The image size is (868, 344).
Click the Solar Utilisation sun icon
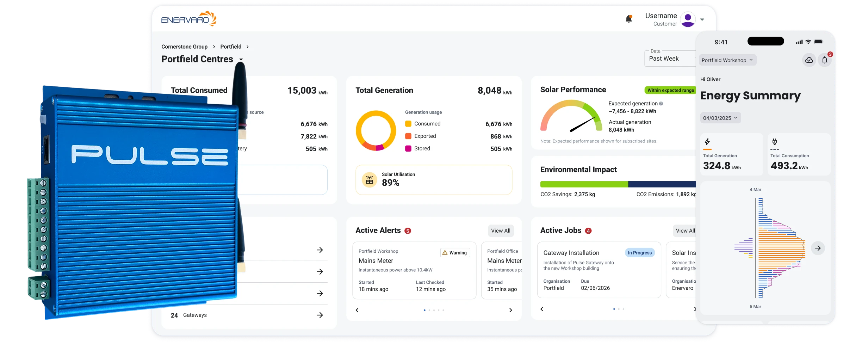point(369,179)
